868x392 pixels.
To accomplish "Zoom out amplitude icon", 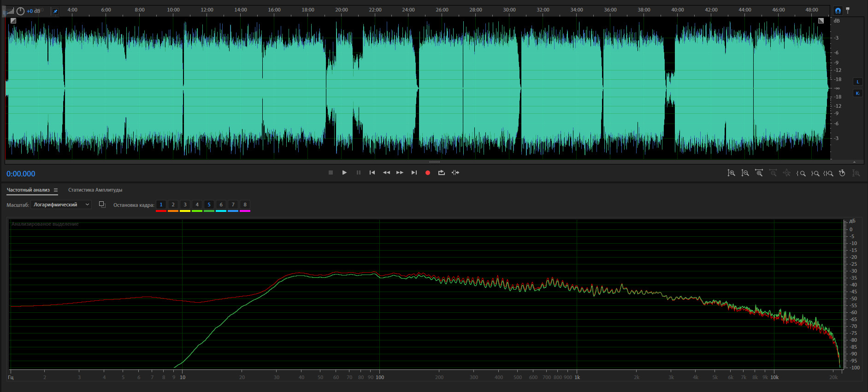I will click(745, 173).
